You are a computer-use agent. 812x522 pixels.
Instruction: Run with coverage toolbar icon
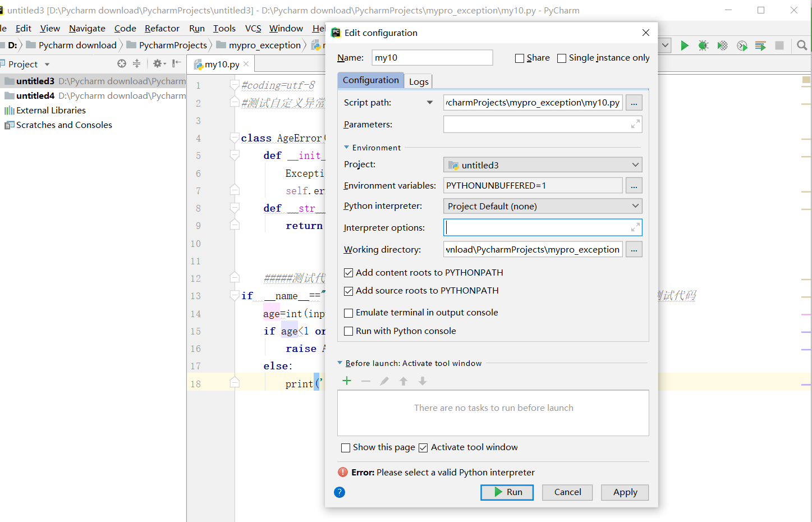click(x=722, y=45)
